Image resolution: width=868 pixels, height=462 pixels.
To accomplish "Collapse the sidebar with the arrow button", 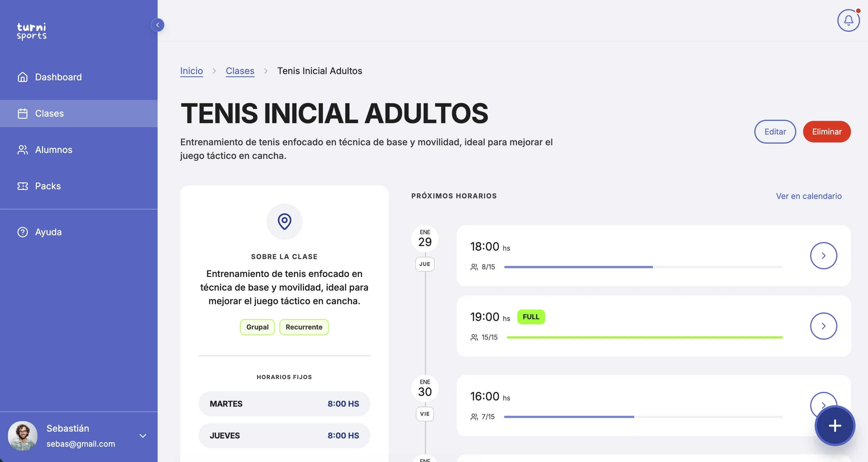I will click(157, 25).
